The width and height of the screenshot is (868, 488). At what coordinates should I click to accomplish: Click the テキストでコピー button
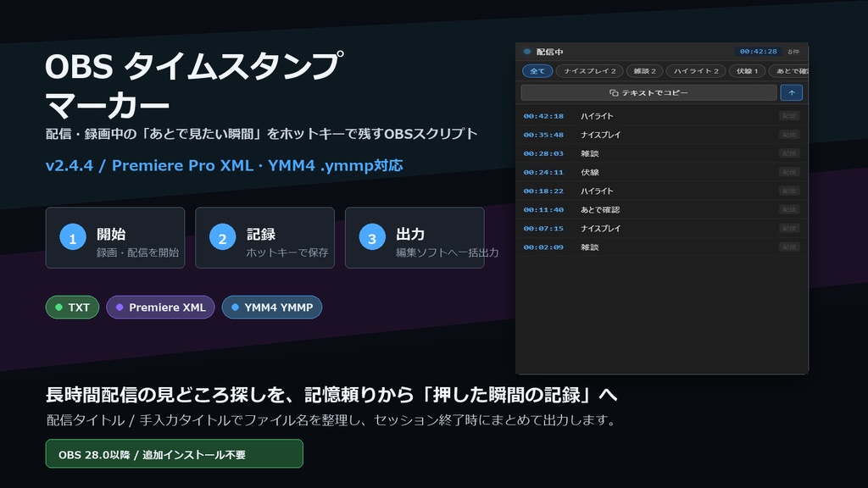648,93
